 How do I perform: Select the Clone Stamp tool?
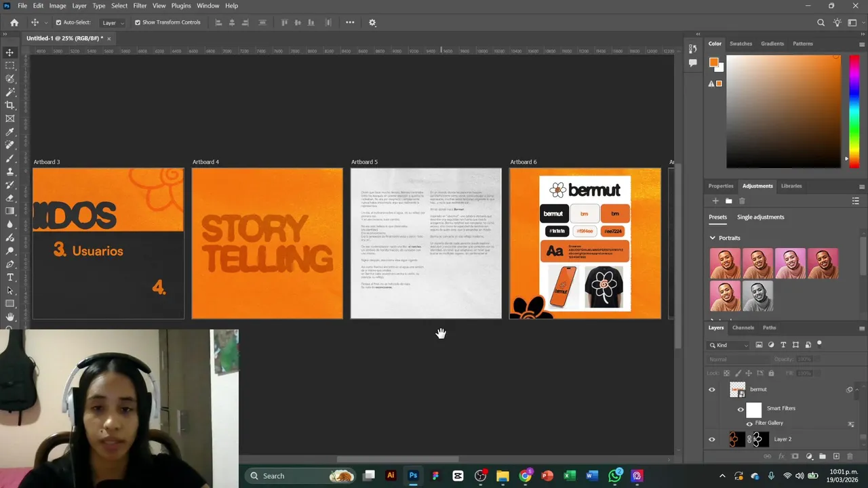(x=10, y=171)
